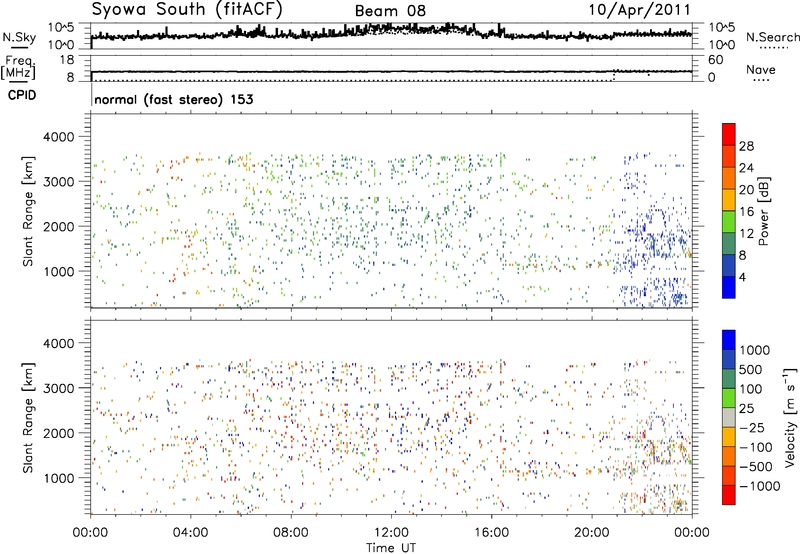Screen dimensions: 800x554
Task: Select the 'N.Sky' legend label
Action: (x=19, y=37)
